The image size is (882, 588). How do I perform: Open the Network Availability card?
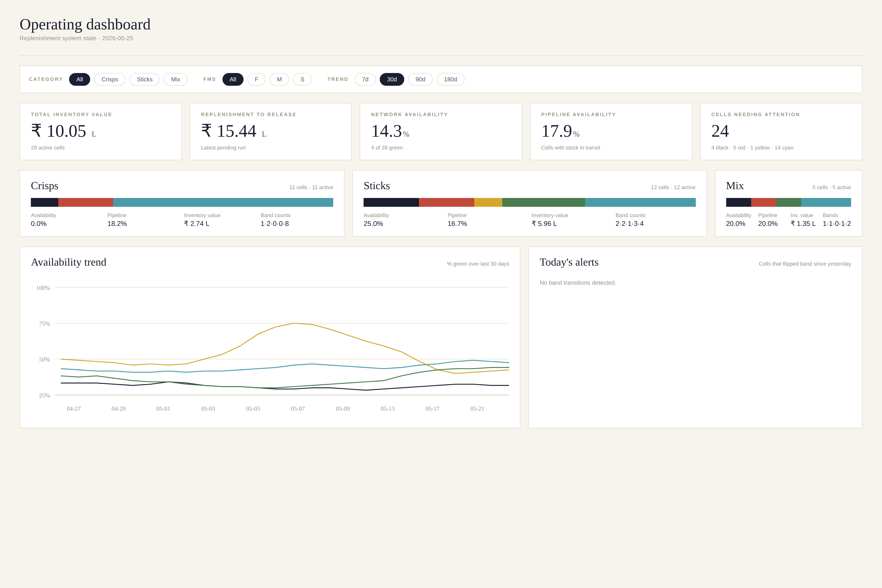click(441, 132)
